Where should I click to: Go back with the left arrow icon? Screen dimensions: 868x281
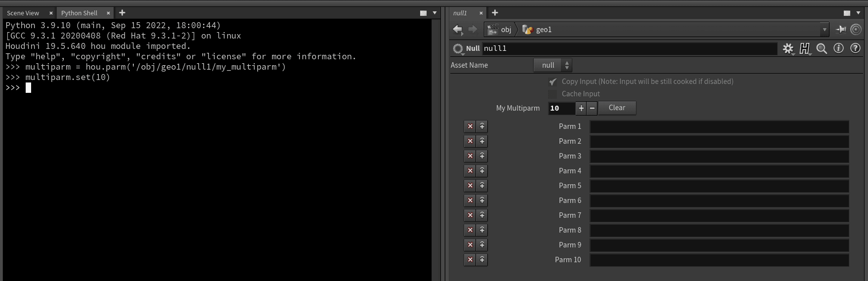(458, 30)
